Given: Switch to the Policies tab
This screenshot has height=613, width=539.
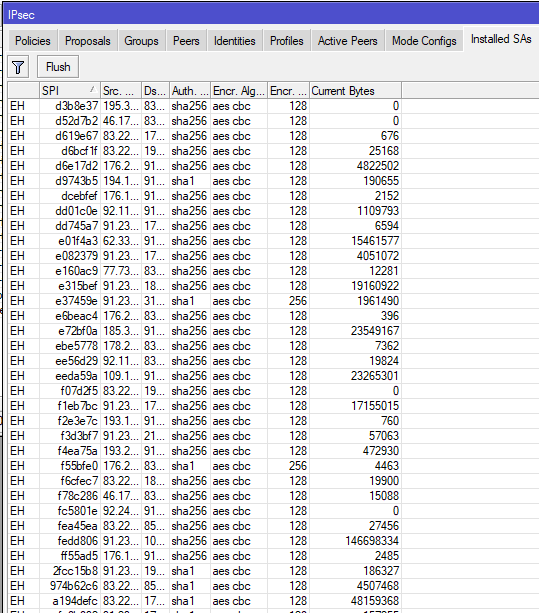Looking at the screenshot, I should [33, 41].
